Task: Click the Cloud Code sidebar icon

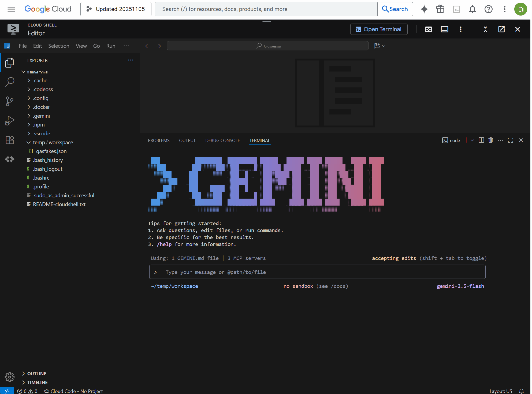Action: point(10,159)
